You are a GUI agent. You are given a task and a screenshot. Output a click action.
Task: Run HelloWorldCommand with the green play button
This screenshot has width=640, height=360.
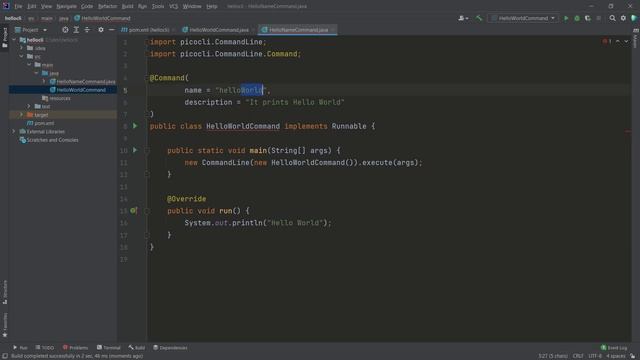point(566,18)
